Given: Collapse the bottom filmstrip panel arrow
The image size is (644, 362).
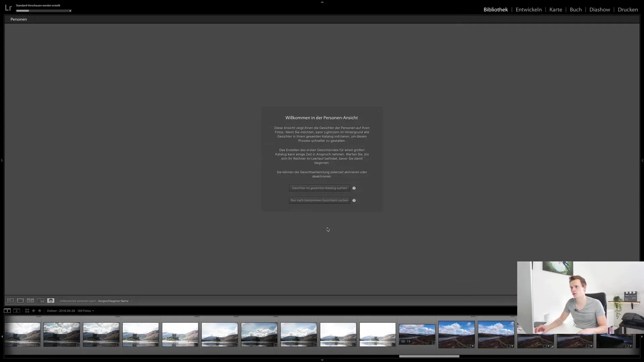Looking at the screenshot, I should (x=322, y=360).
